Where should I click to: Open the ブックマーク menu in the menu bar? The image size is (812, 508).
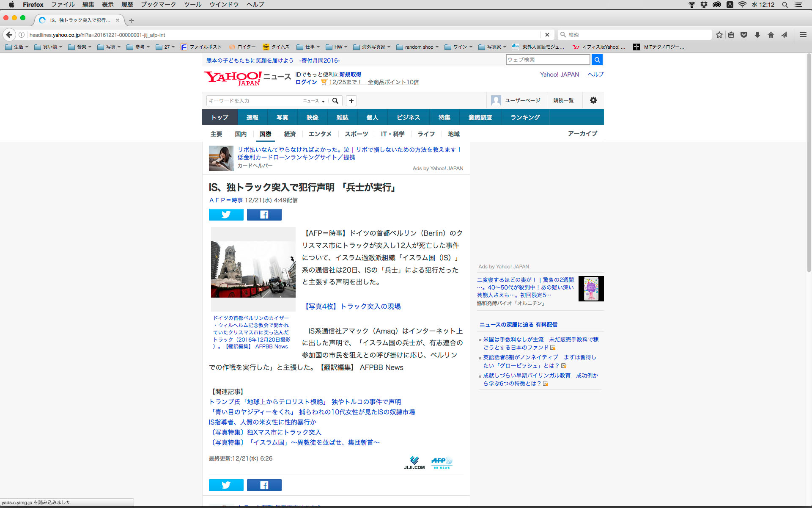pyautogui.click(x=158, y=5)
